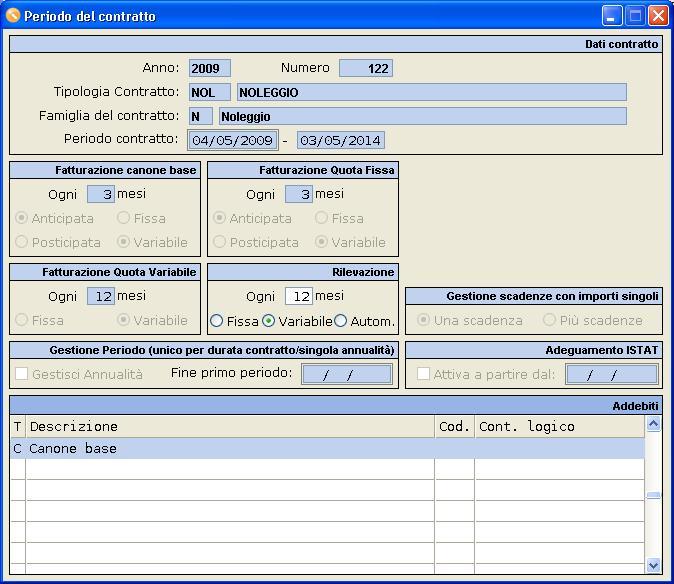The height and width of the screenshot is (584, 674).
Task: Click the Numero field showing 122
Action: click(x=366, y=68)
